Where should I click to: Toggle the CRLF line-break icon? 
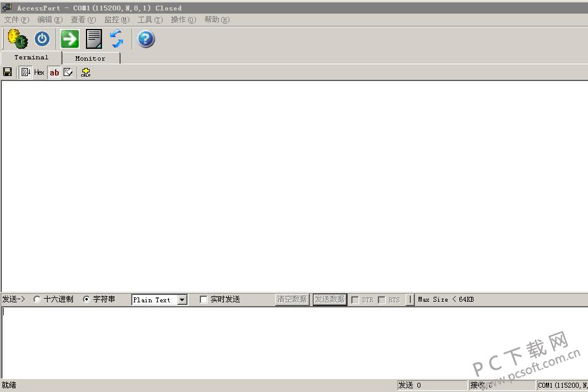tap(85, 72)
